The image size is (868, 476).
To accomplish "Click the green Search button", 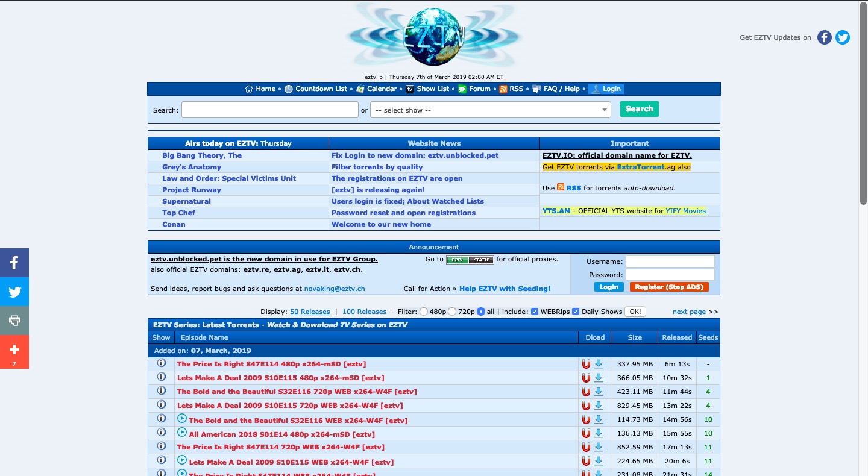I will (x=640, y=109).
